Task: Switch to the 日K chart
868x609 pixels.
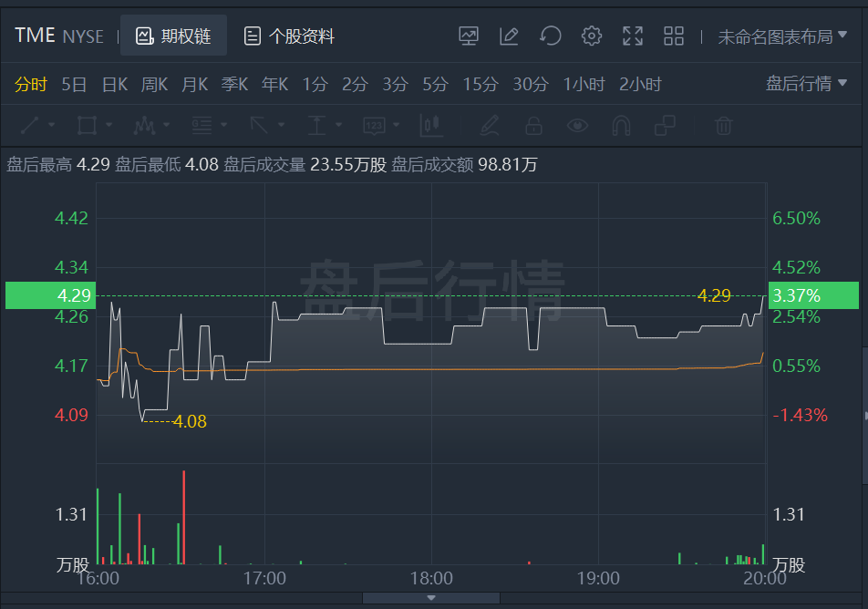Action: coord(115,84)
